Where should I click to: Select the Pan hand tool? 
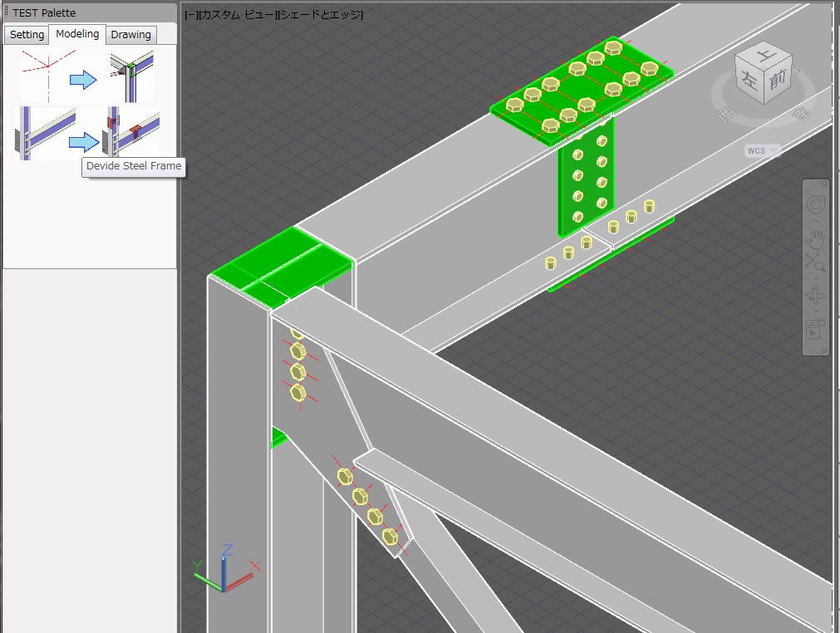click(x=816, y=240)
